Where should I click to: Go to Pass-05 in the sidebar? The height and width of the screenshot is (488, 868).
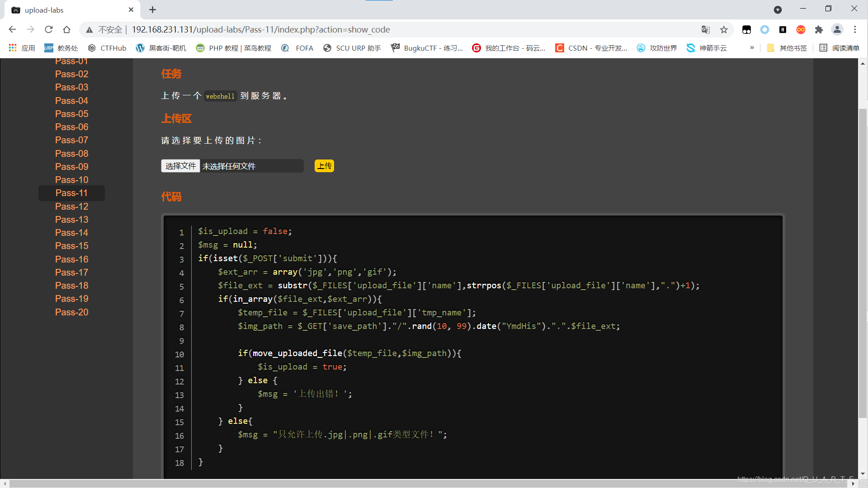(71, 114)
